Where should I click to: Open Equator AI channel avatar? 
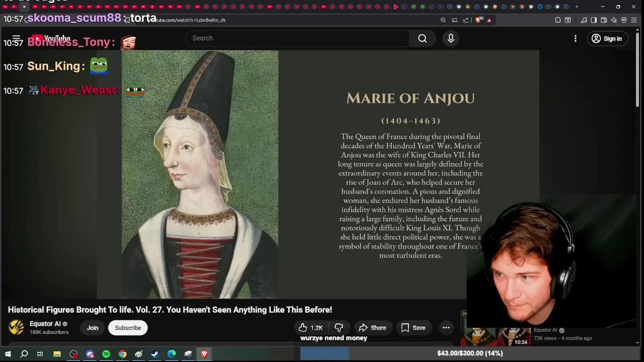[x=16, y=328]
